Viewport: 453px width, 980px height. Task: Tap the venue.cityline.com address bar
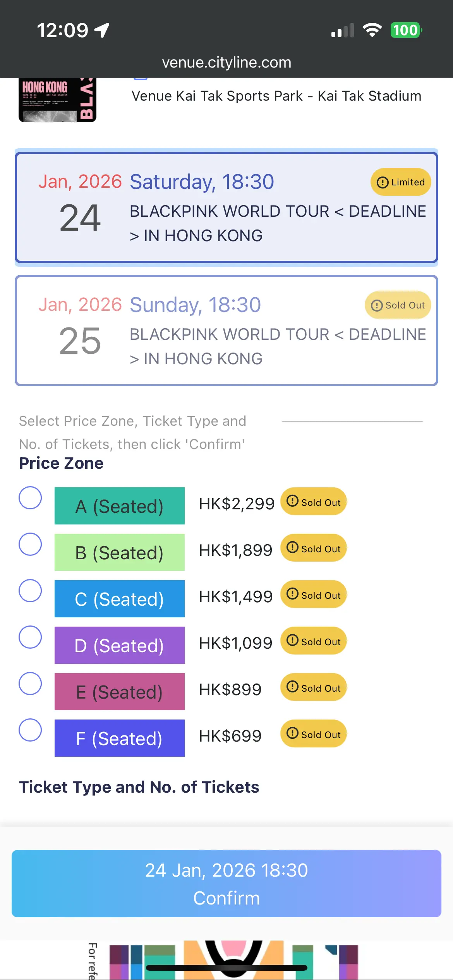[226, 62]
